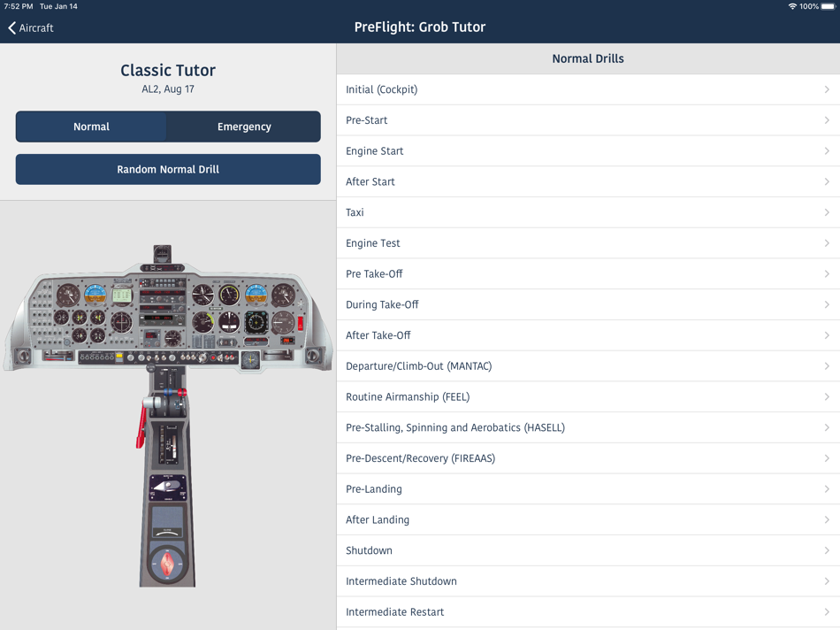Viewport: 840px width, 630px height.
Task: Tap chevron on Taxi row
Action: [827, 212]
